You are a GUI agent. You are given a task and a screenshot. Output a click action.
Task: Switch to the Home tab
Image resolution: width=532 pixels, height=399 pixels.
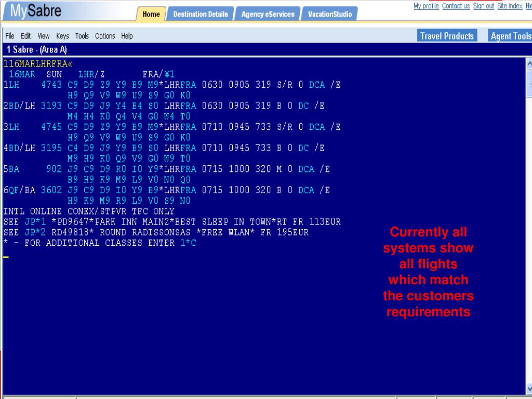151,14
